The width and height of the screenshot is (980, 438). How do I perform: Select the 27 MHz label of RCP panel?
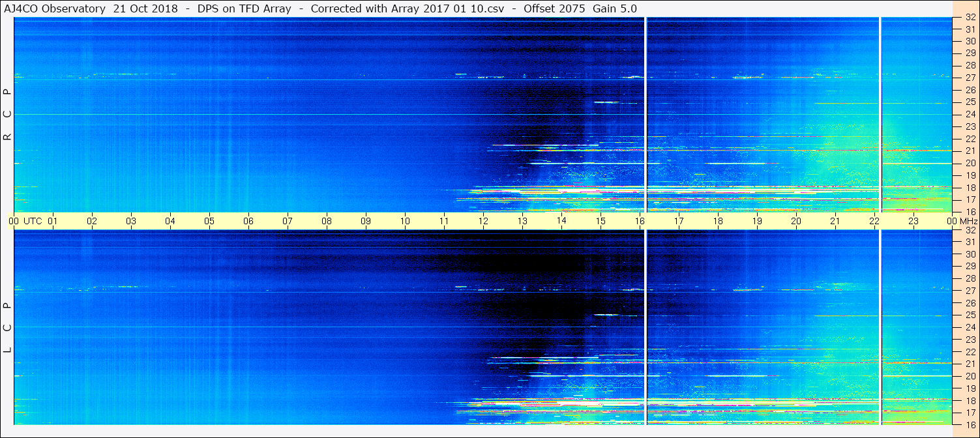pyautogui.click(x=970, y=78)
